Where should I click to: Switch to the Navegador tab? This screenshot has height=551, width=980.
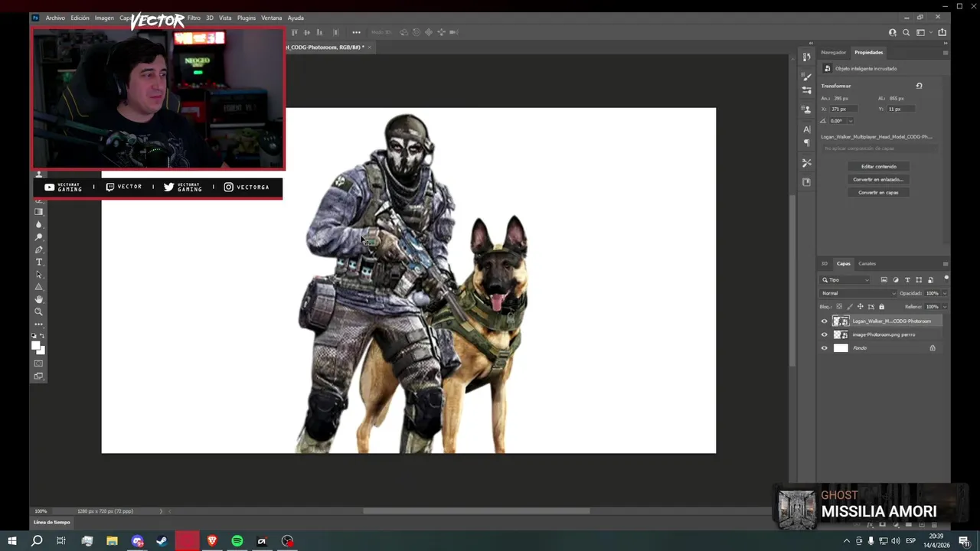pyautogui.click(x=833, y=53)
